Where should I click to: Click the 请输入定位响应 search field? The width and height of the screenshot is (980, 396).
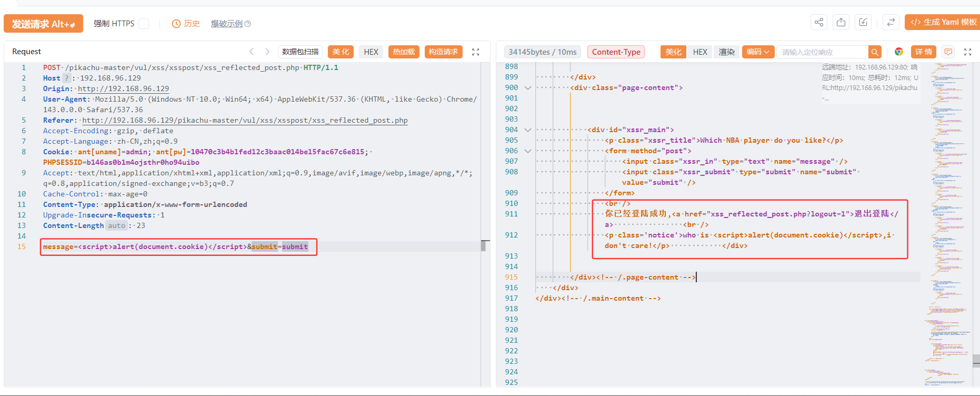tap(823, 52)
